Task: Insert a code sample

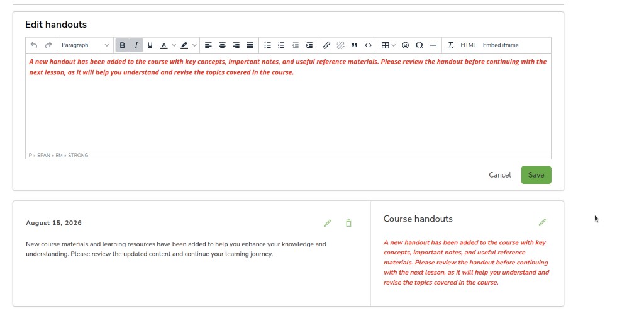Action: (369, 45)
